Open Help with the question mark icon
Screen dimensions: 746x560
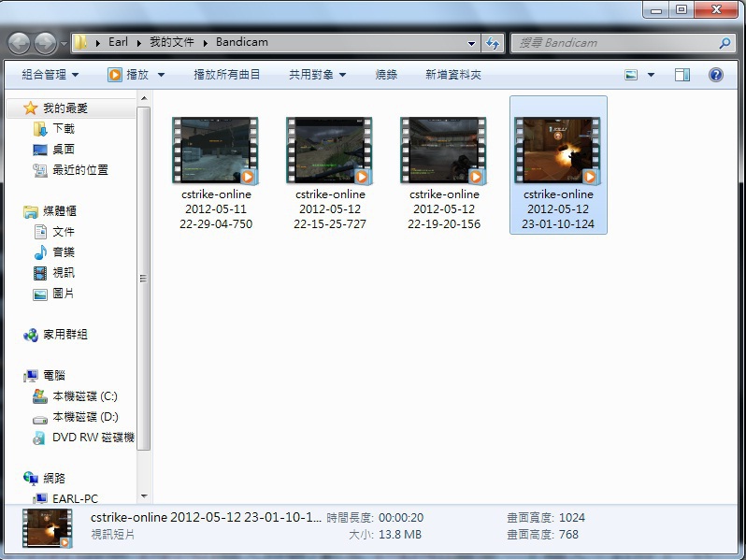[715, 75]
